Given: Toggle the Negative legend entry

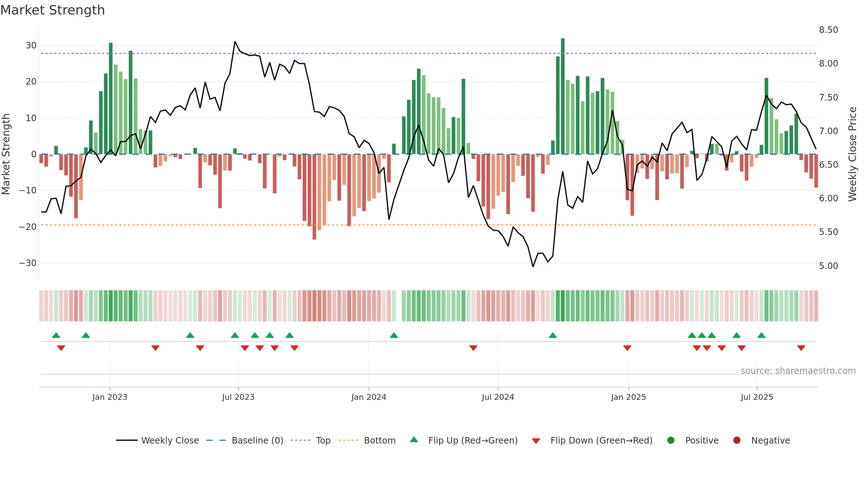Looking at the screenshot, I should [x=761, y=440].
